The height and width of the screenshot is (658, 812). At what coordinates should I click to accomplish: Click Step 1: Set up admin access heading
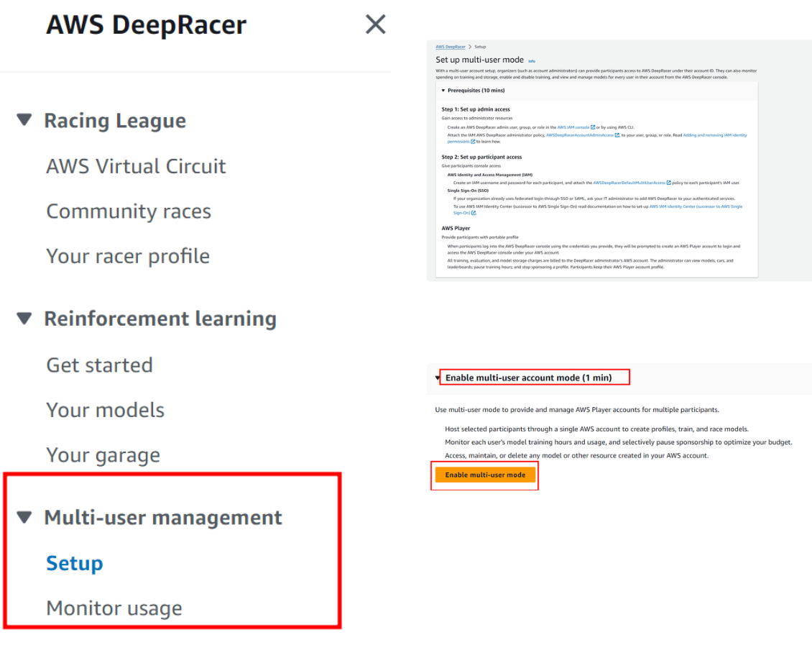point(476,109)
